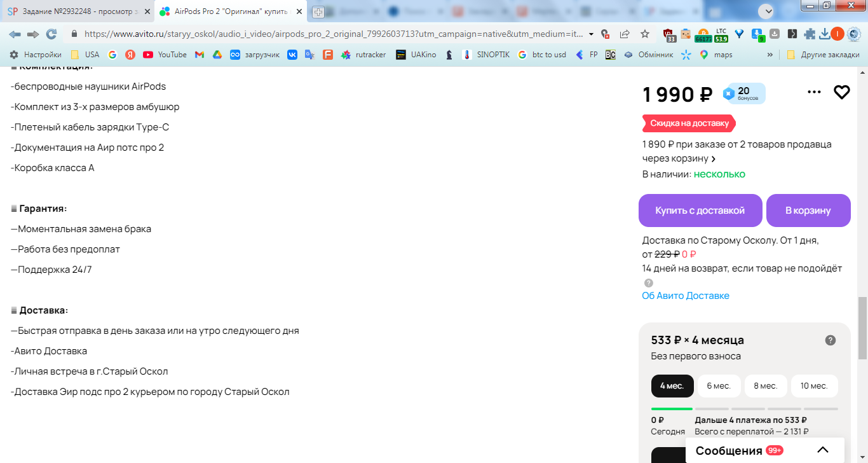Viewport: 868px width, 463px height.
Task: Open the help icon beside 533 ₽ × 4 месяца
Action: click(x=831, y=340)
